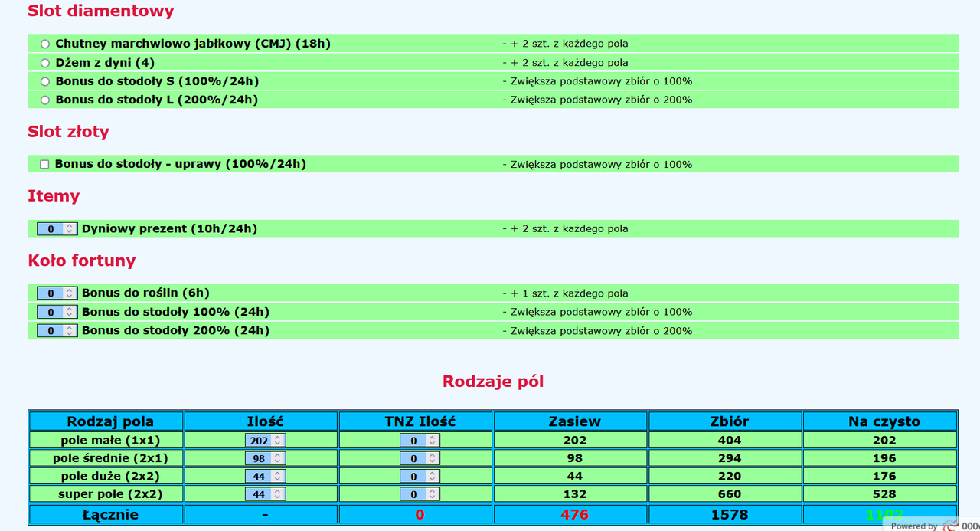980x531 pixels.
Task: Select Chutney marchwiowo jabłkowy (CMJ) radio button
Action: (45, 44)
